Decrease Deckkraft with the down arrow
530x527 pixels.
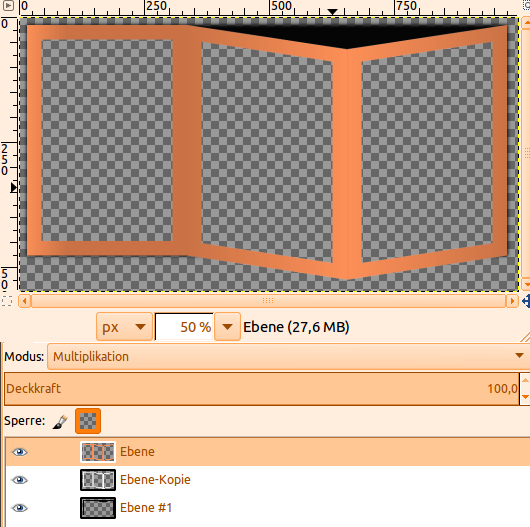[x=525, y=397]
